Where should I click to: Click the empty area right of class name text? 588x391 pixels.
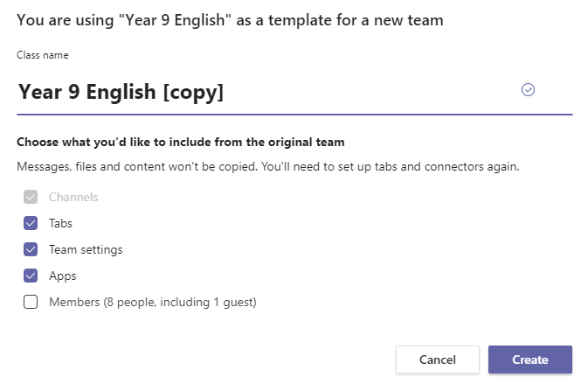point(371,92)
